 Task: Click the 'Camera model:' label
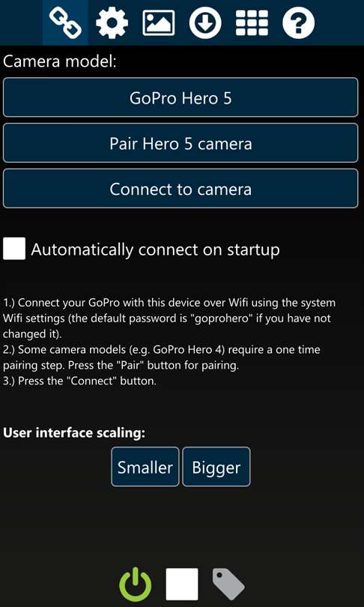(60, 61)
